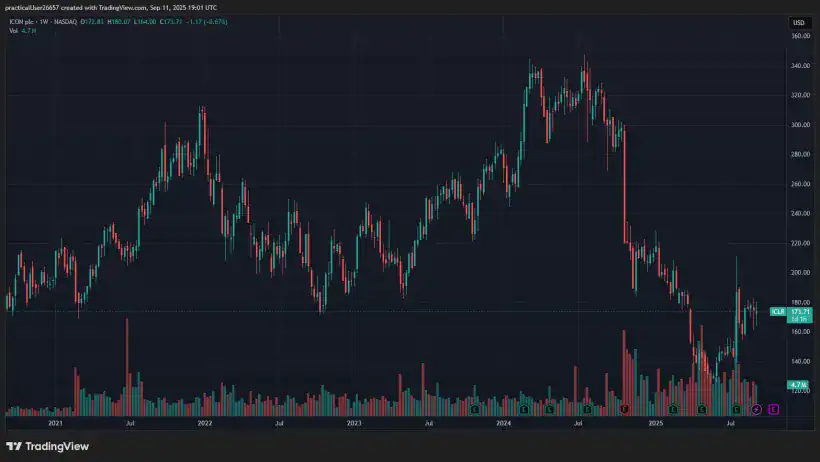Click the 2022 label on time axis
The height and width of the screenshot is (462, 820).
[x=205, y=424]
